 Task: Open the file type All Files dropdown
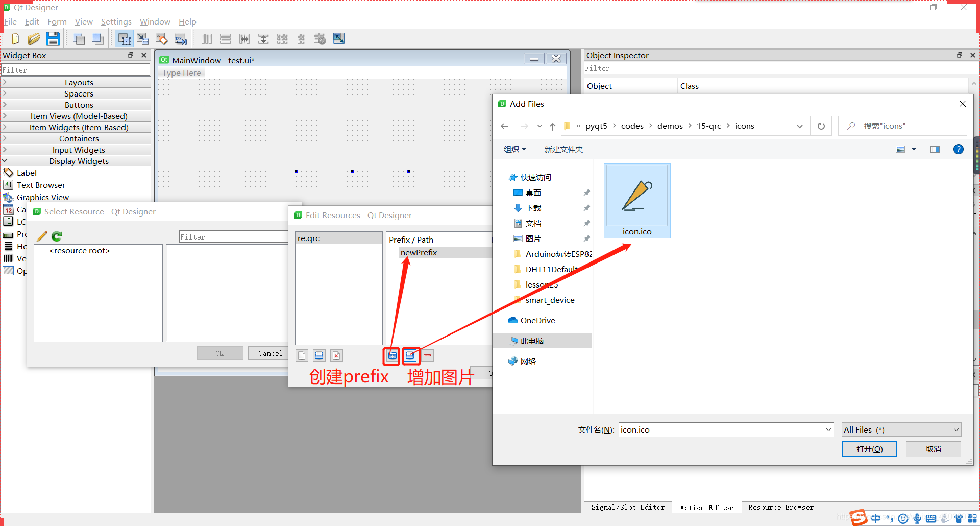tap(901, 429)
